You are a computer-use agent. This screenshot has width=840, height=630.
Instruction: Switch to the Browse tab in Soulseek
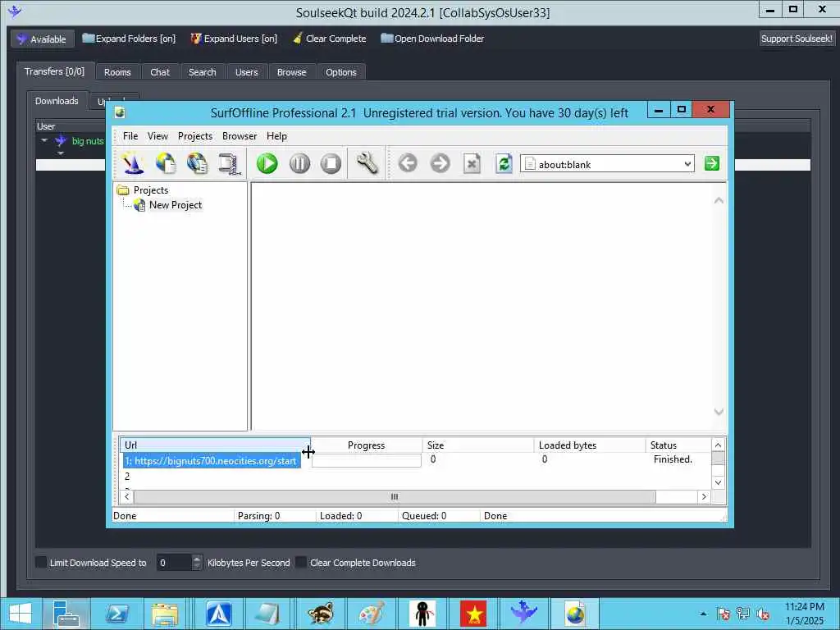pyautogui.click(x=291, y=72)
